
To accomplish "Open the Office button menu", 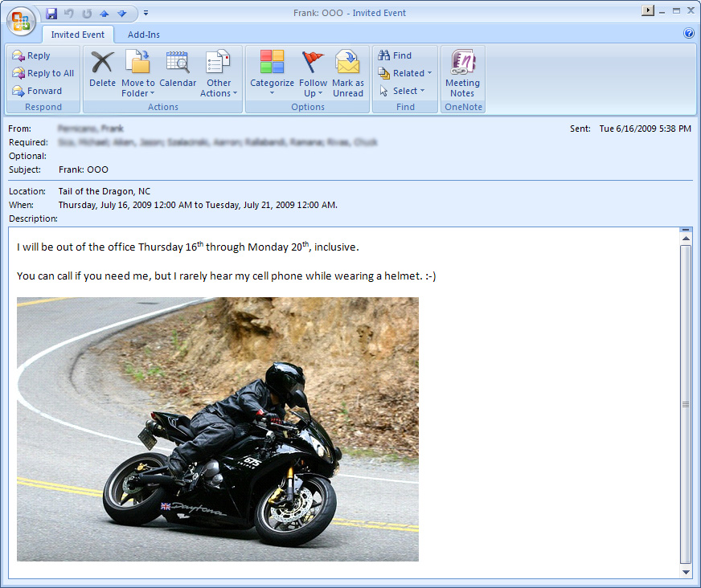I will (21, 21).
